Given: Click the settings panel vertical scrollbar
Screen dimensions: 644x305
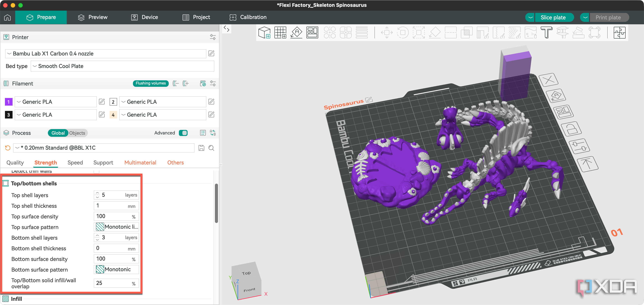Looking at the screenshot, I should pos(216,203).
